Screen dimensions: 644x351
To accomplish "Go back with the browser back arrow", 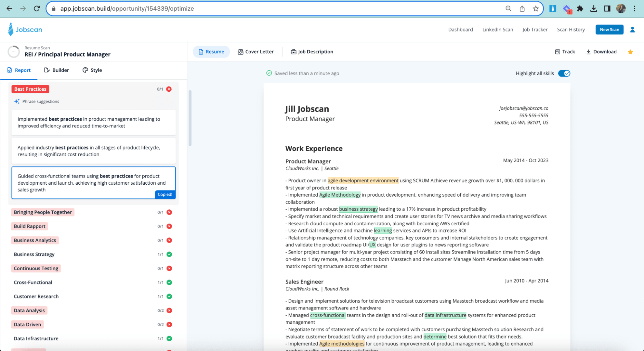I will [x=9, y=9].
